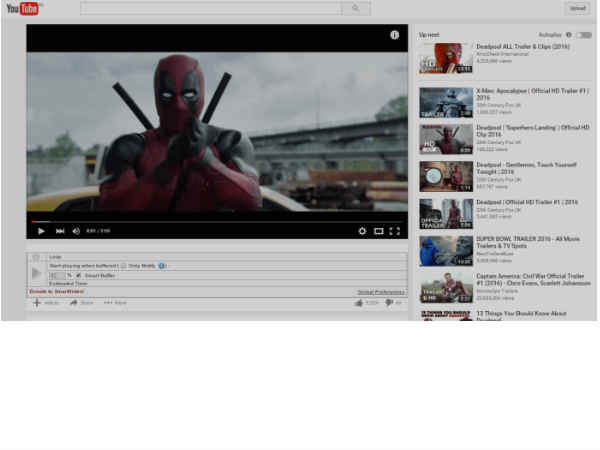This screenshot has width=600, height=450.
Task: Open Captain America Civil War trailer title
Action: (x=533, y=279)
